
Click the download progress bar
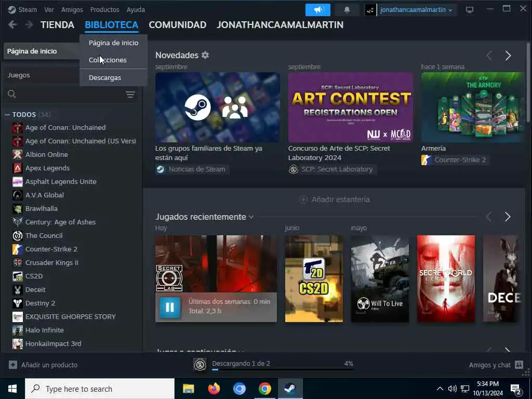(x=282, y=369)
